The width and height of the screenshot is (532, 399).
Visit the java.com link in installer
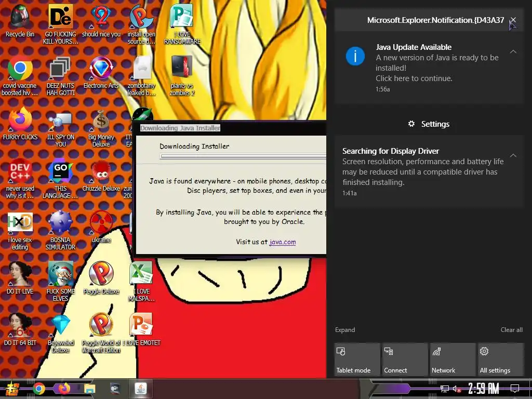283,242
